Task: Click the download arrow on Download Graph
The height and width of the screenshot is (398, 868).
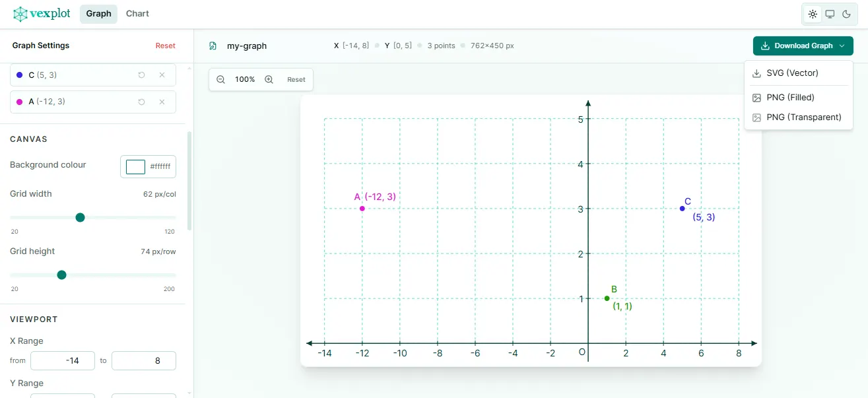Action: [765, 46]
